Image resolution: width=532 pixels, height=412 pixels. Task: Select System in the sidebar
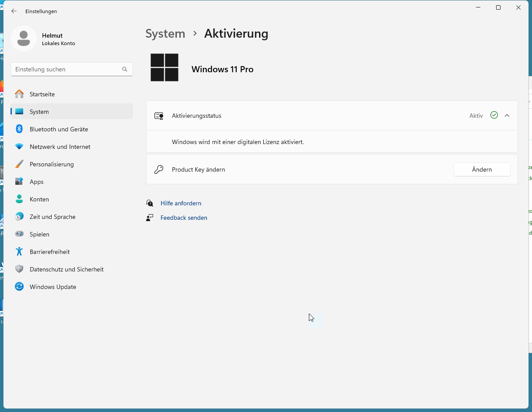72,112
